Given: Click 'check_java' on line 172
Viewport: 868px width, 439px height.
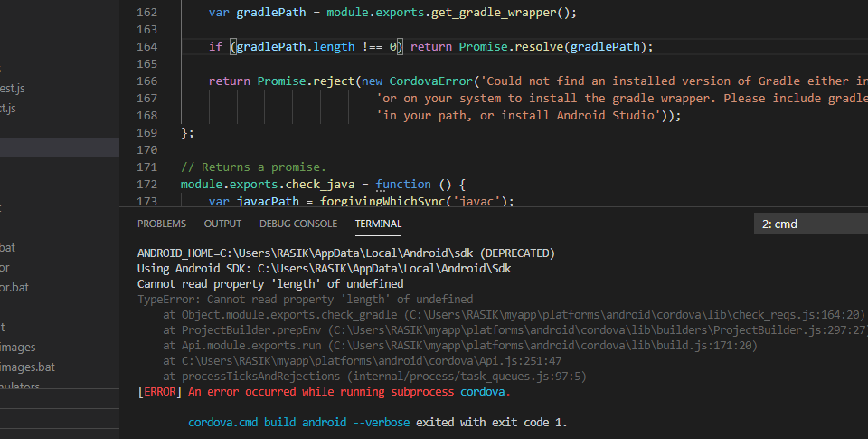Looking at the screenshot, I should pos(320,184).
